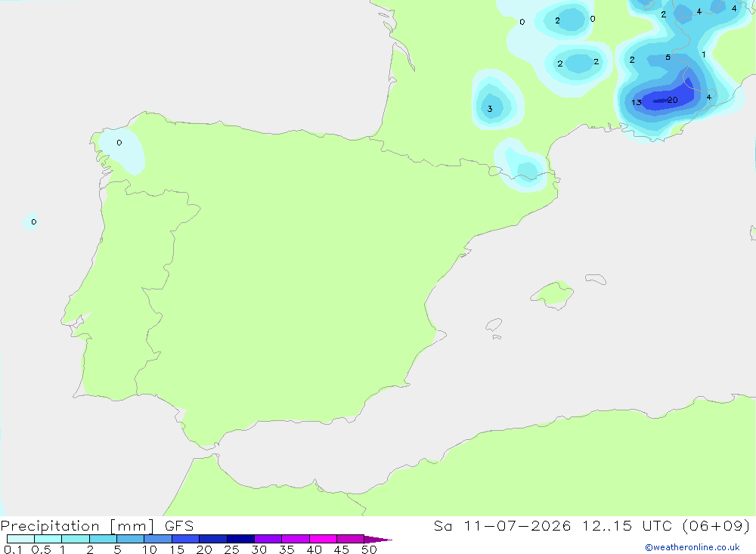Click legend label '0.5'
Viewport: 756px width, 554px height.
point(41,549)
